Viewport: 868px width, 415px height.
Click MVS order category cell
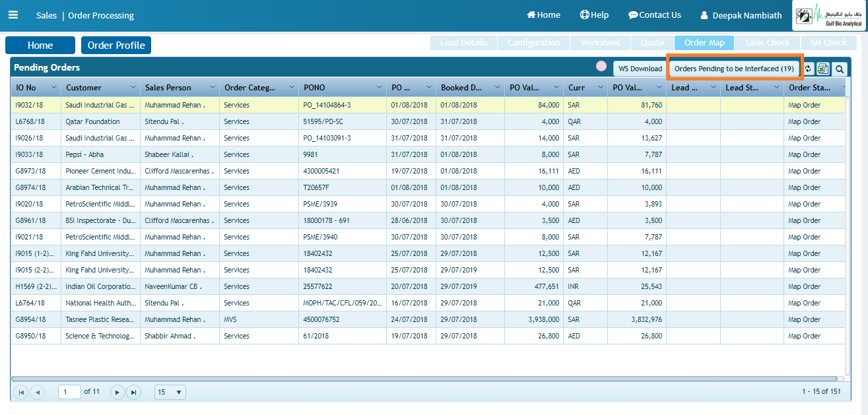coord(259,319)
